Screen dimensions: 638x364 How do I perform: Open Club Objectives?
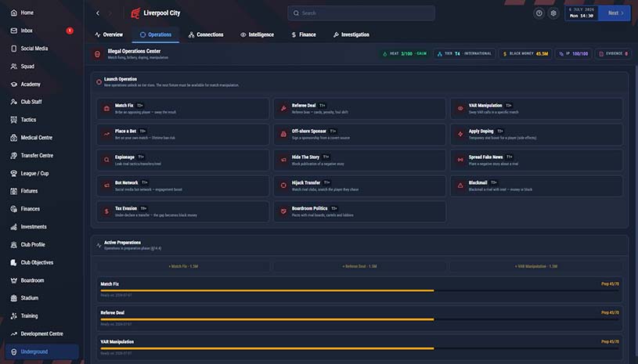coord(42,262)
